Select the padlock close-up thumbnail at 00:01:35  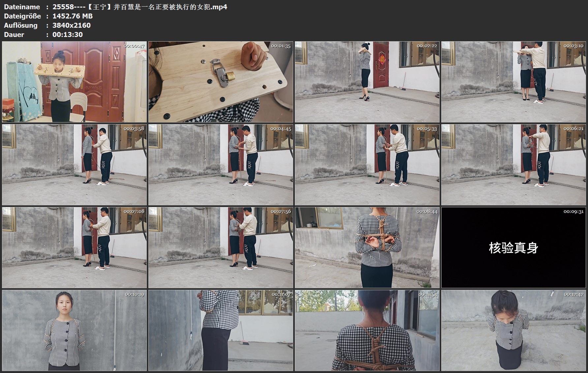[221, 82]
